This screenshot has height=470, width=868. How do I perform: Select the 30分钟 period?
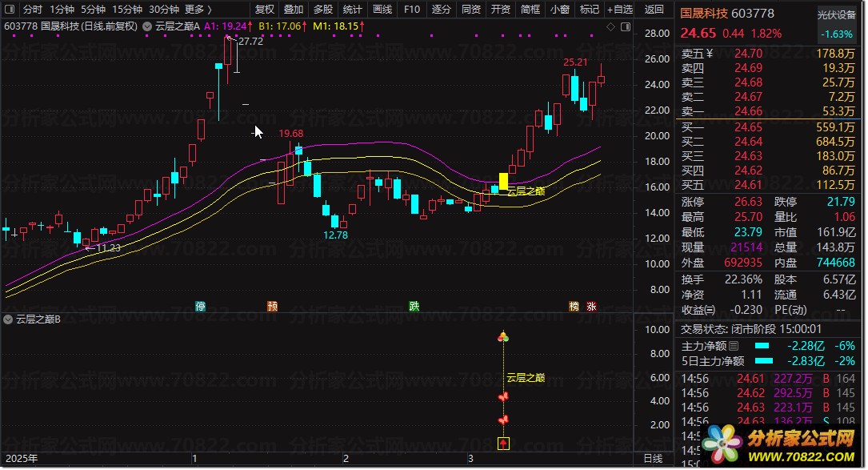point(164,10)
